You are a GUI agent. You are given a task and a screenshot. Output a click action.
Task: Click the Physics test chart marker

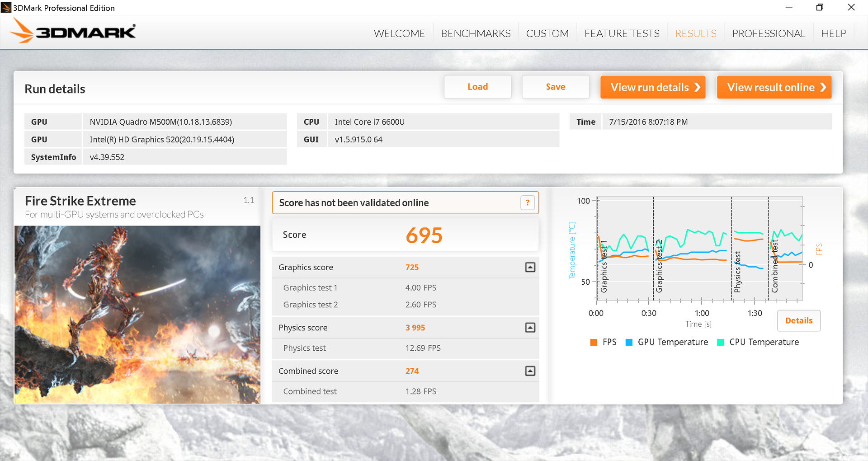coord(737,272)
